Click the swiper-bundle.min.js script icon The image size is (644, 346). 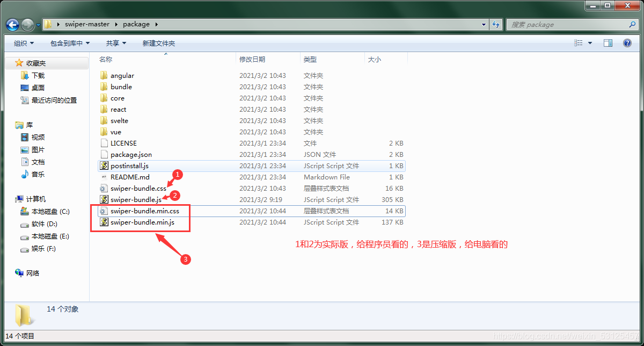(x=104, y=222)
